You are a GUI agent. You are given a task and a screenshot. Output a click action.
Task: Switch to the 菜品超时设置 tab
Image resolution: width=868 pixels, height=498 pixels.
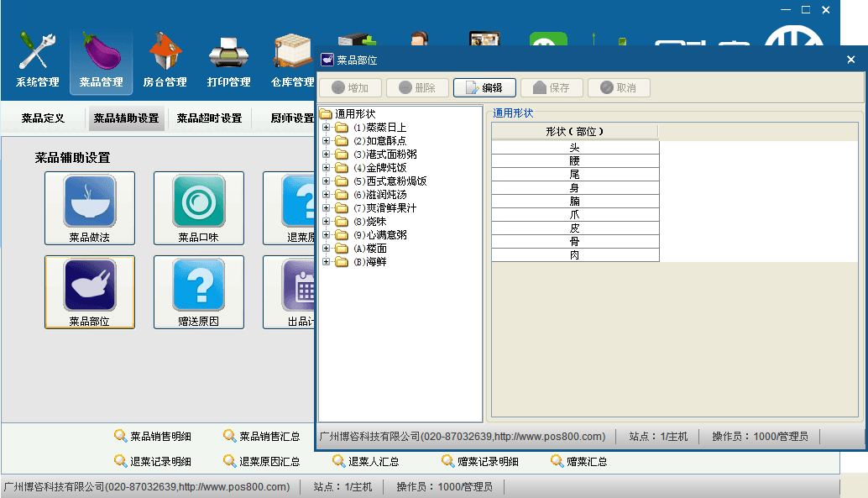pos(209,118)
